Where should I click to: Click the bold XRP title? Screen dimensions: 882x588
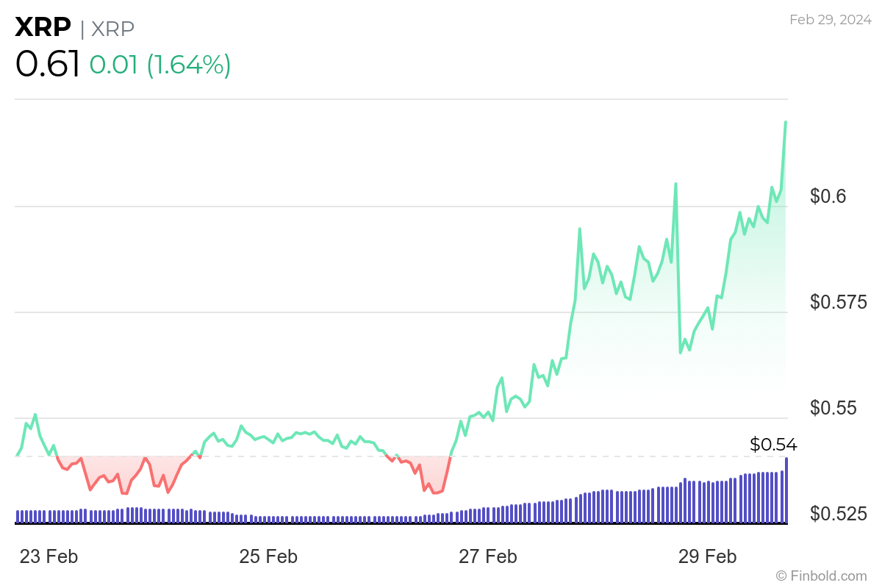(x=43, y=28)
